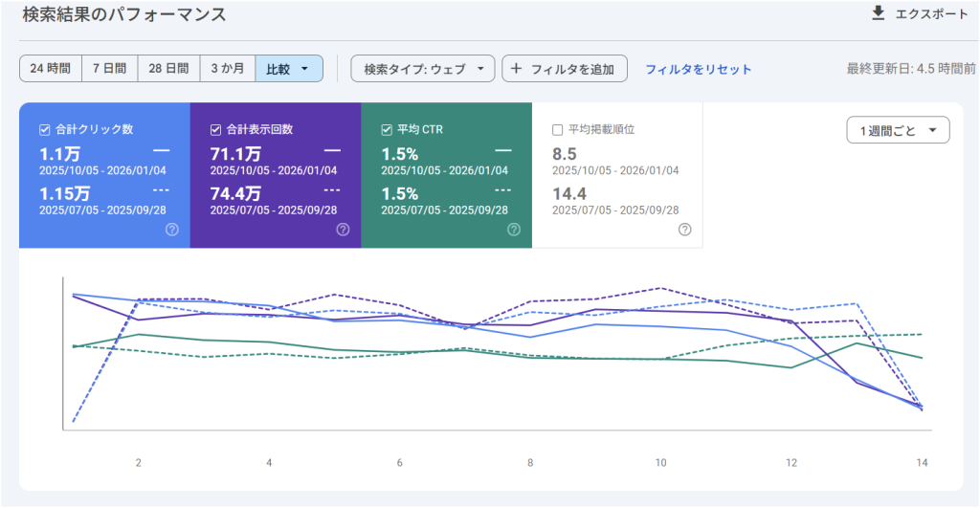980x508 pixels.
Task: Switch to 28 日間 range
Action: pos(168,69)
